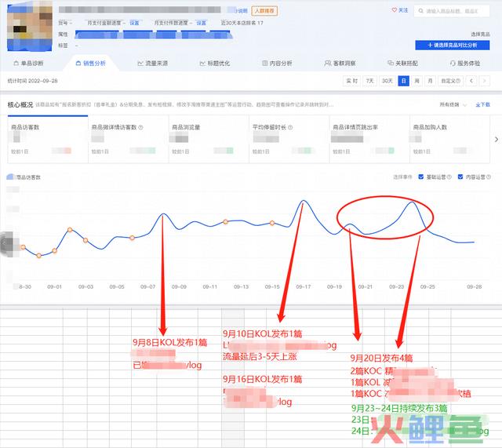Viewport: 502px width, 448px height.
Task: Click help icon beside 基础运营
Action: click(x=449, y=177)
